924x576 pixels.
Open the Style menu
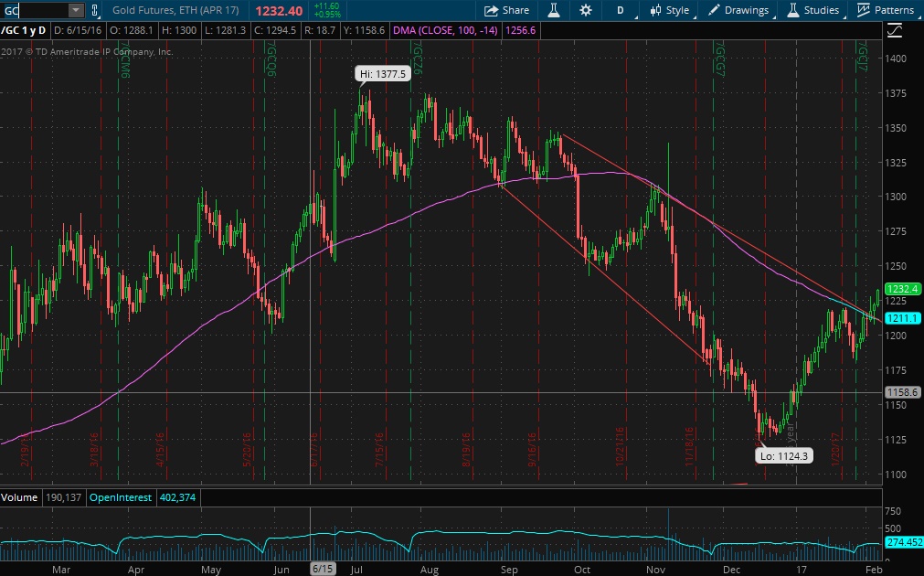[x=670, y=10]
